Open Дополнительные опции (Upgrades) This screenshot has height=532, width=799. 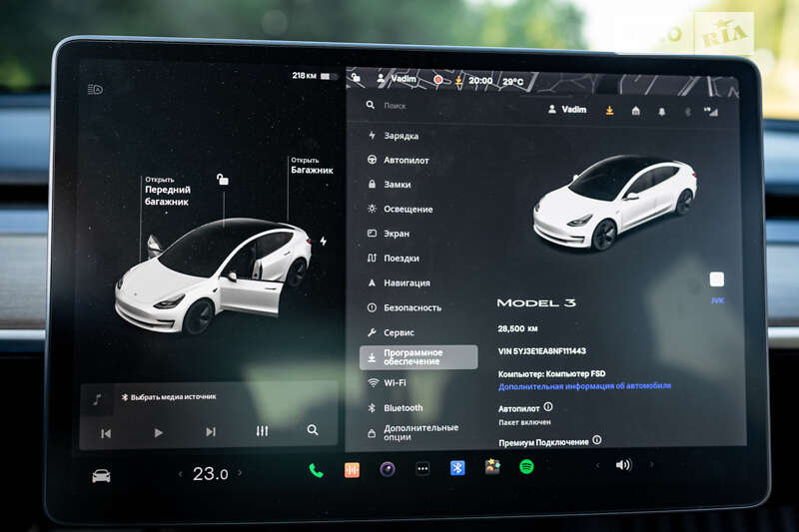coord(412,432)
